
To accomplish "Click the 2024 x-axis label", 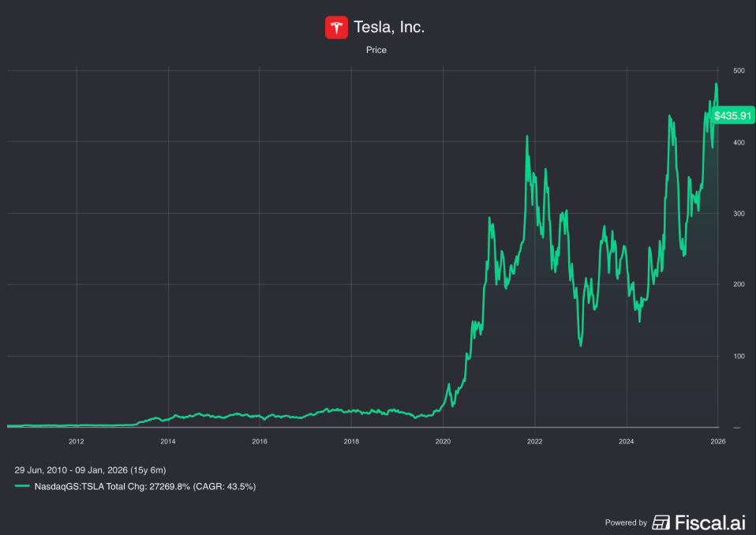I will pos(627,442).
